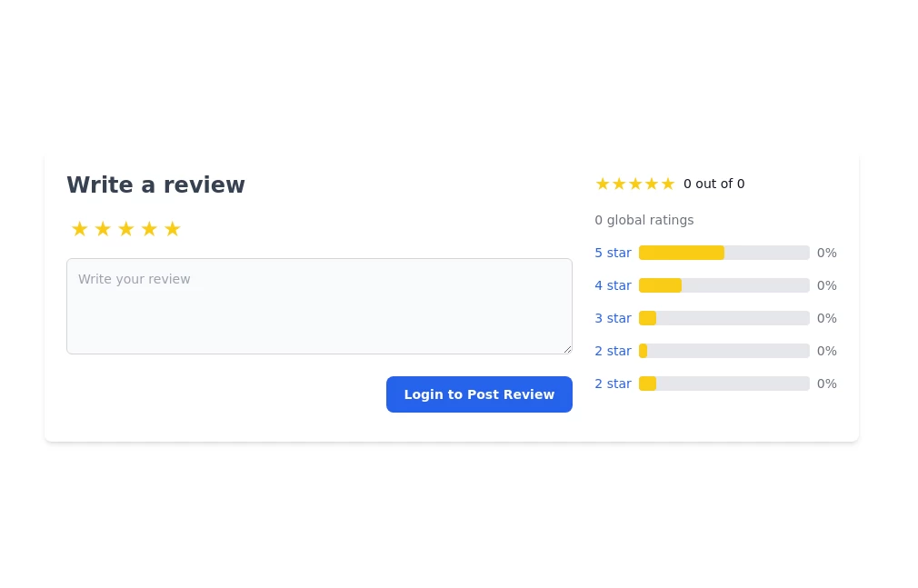Image resolution: width=918 pixels, height=588 pixels.
Task: Click the '0 global ratings' text
Action: click(x=644, y=220)
